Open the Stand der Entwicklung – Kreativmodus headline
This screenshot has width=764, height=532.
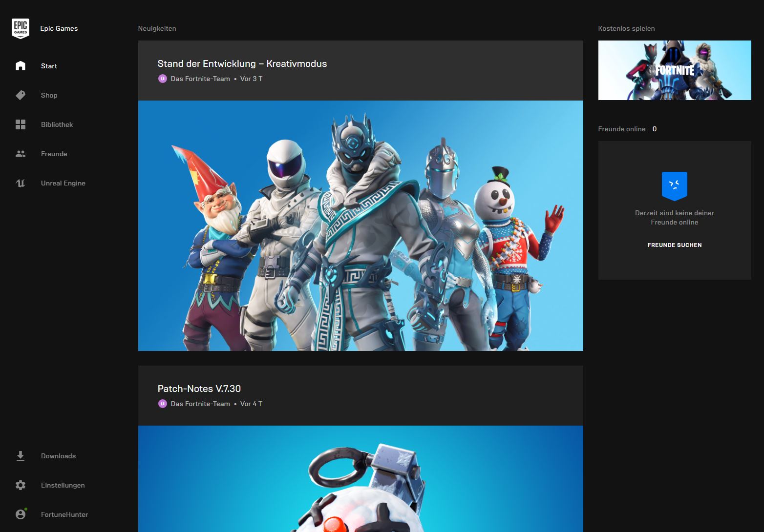click(x=242, y=64)
